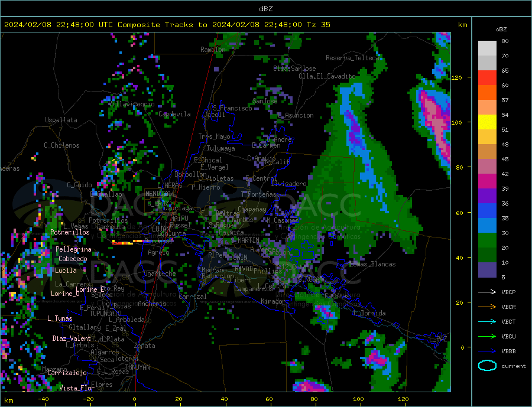Select the Carrizal map label
The image size is (532, 407).
click(x=193, y=297)
